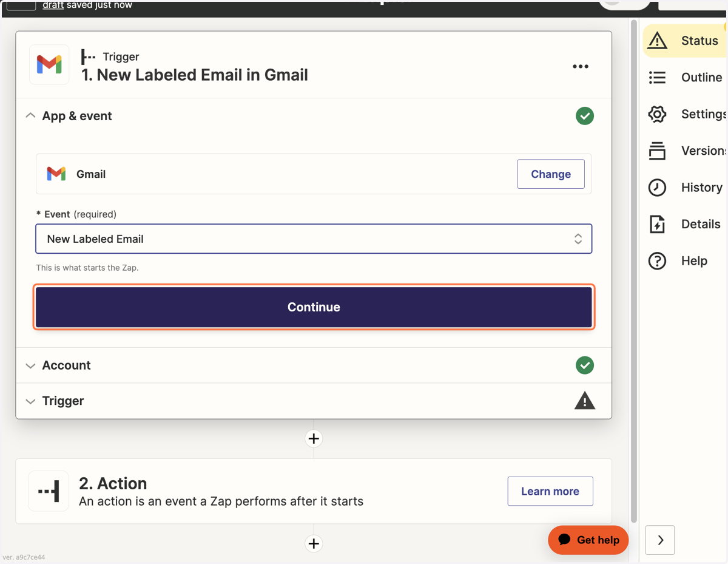Open the Event dropdown New Labeled Email

click(x=314, y=239)
